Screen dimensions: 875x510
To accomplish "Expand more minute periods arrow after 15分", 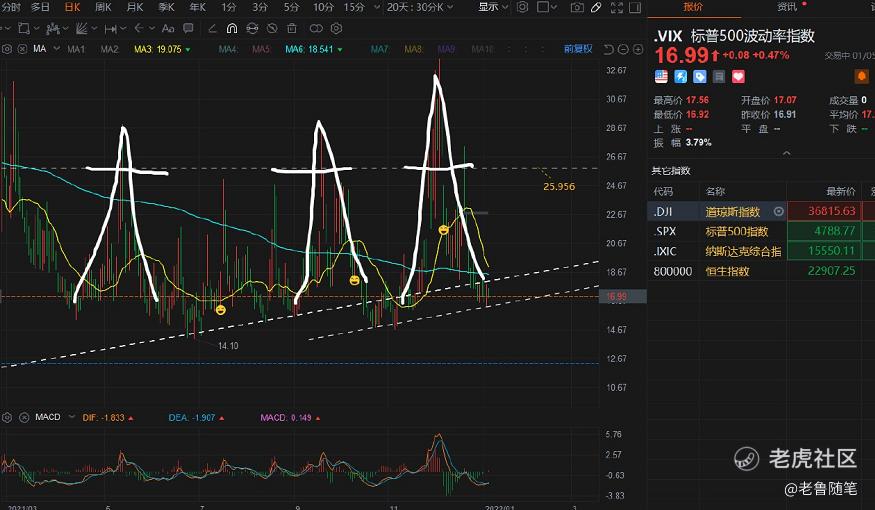I will point(377,7).
